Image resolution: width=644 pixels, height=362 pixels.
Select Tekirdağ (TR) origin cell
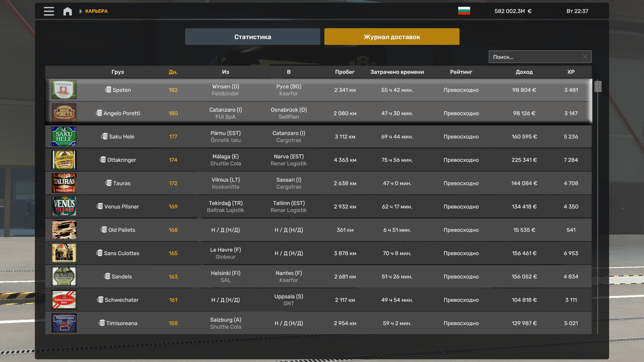click(225, 203)
